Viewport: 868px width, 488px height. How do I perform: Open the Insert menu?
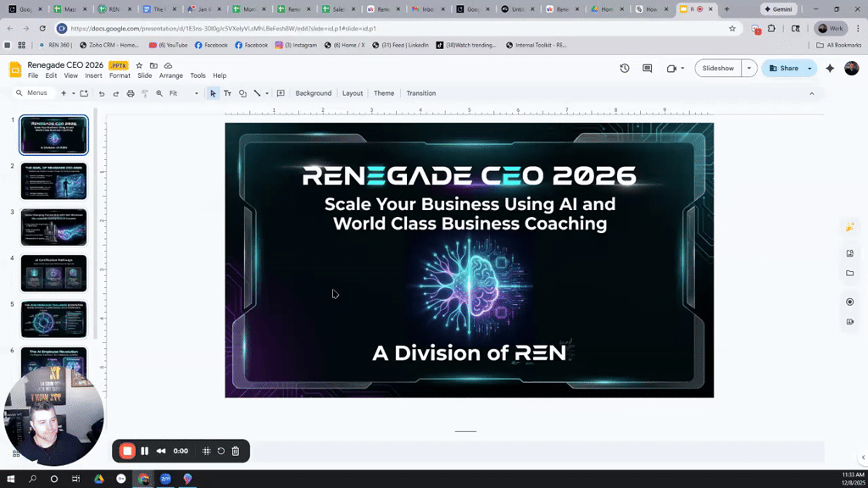92,75
